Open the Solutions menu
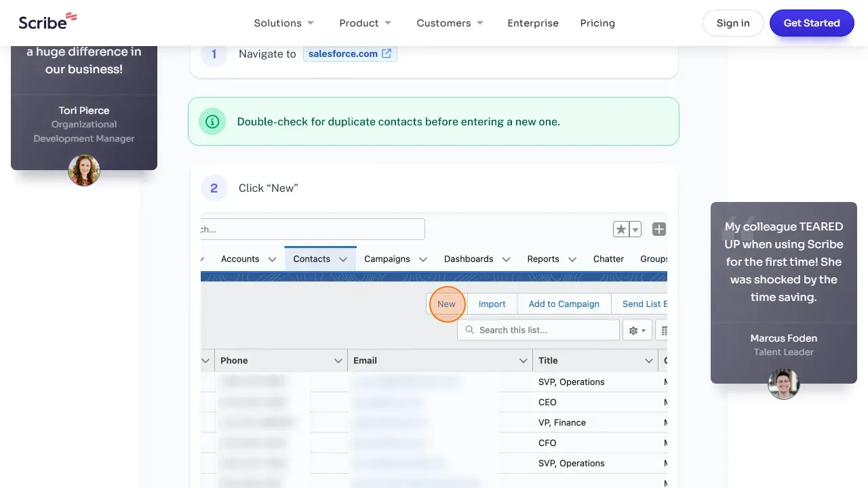 coord(284,23)
